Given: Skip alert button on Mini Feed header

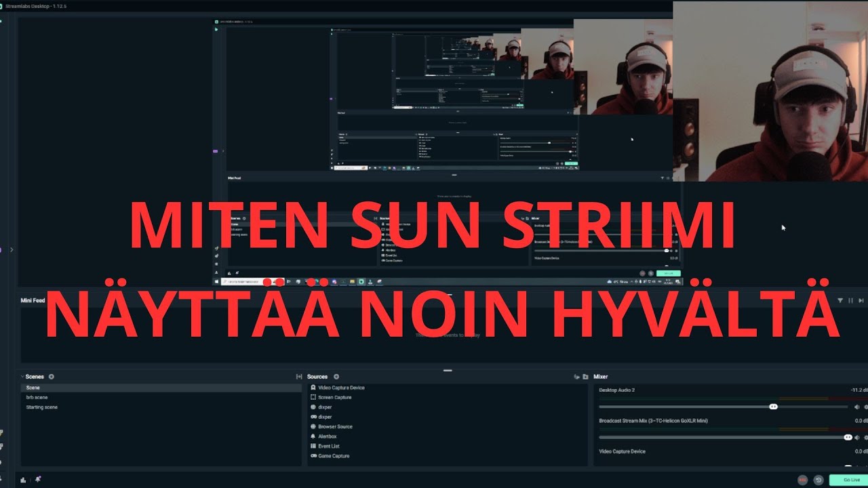Looking at the screenshot, I should [x=861, y=300].
